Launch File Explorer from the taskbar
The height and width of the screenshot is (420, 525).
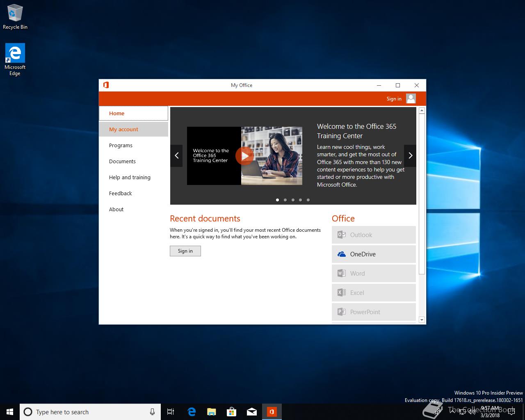(x=211, y=412)
